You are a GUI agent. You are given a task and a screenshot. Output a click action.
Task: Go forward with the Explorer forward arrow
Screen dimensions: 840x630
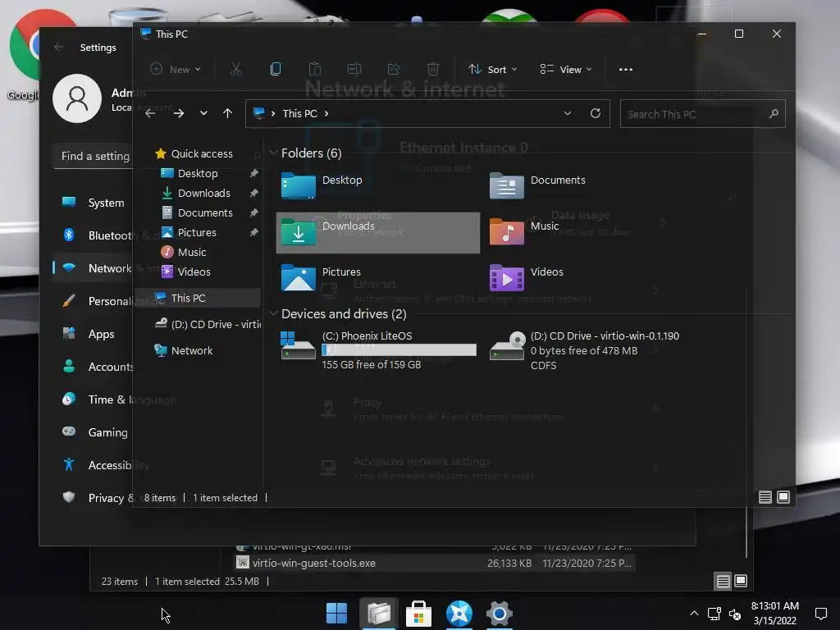tap(179, 113)
